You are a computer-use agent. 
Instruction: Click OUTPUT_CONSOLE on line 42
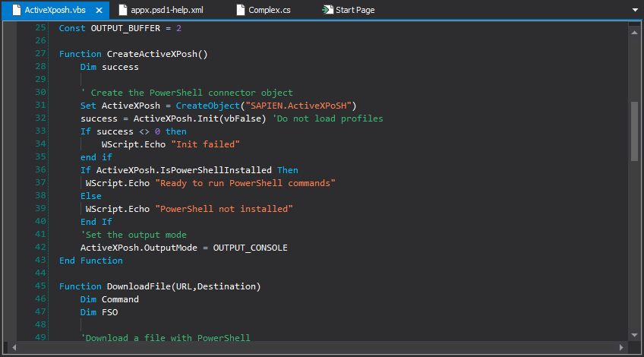[250, 248]
